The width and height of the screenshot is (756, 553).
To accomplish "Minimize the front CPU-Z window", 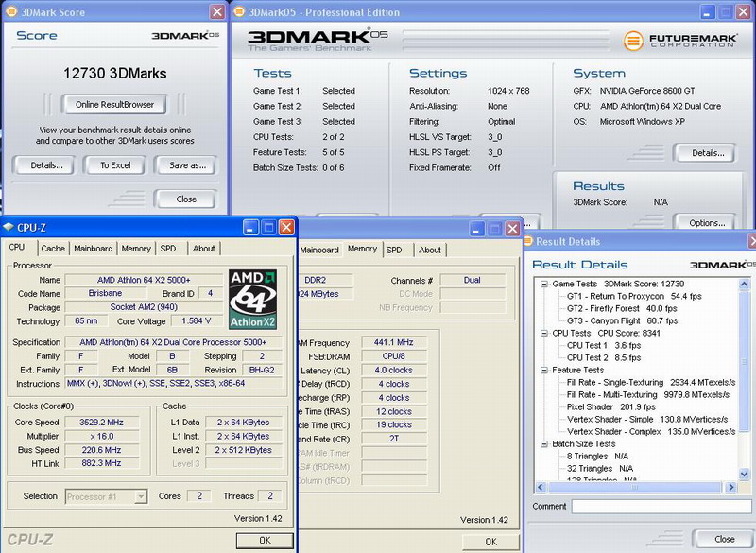I will click(x=249, y=228).
